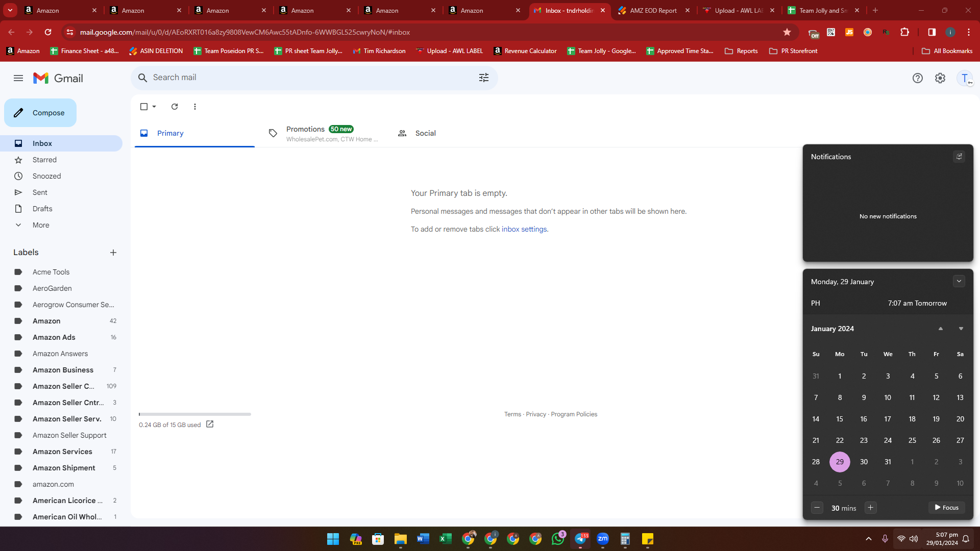The width and height of the screenshot is (980, 551).
Task: Open storage management external link icon
Action: pyautogui.click(x=210, y=424)
